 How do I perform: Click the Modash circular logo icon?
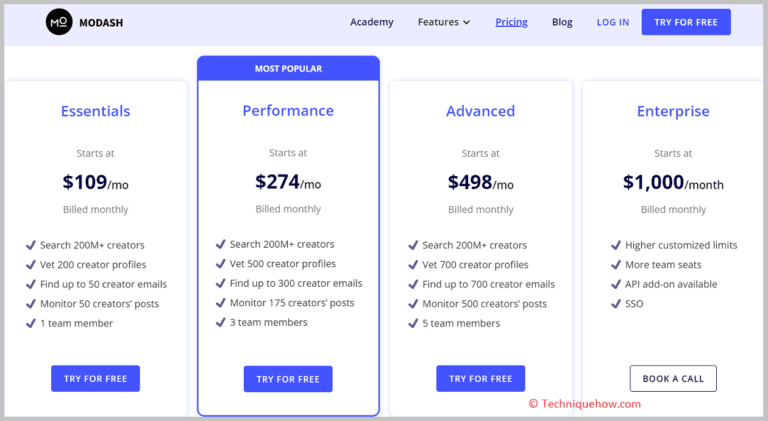coord(59,22)
